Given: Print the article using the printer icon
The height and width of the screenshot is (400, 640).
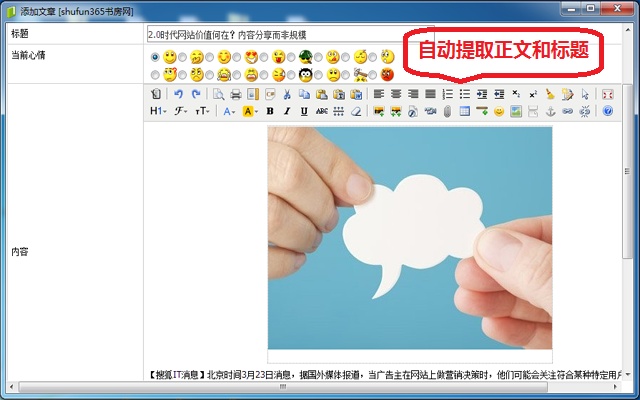Looking at the screenshot, I should tap(235, 94).
